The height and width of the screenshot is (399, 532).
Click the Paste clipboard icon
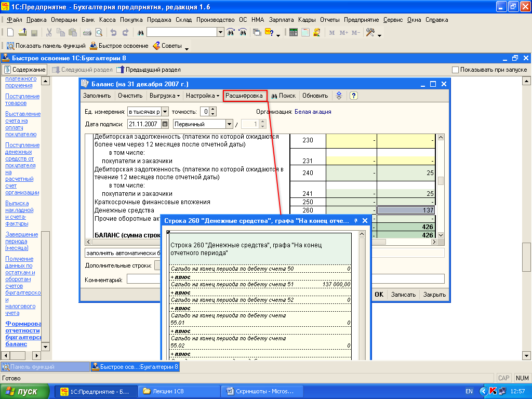[73, 33]
